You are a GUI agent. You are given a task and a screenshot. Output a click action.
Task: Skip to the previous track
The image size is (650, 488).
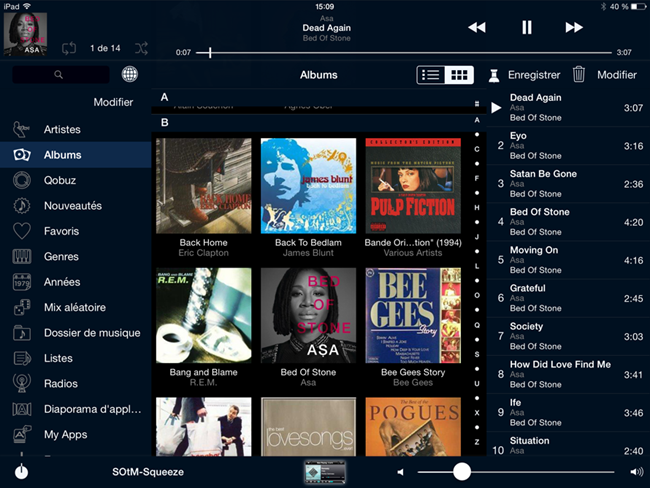click(x=477, y=27)
